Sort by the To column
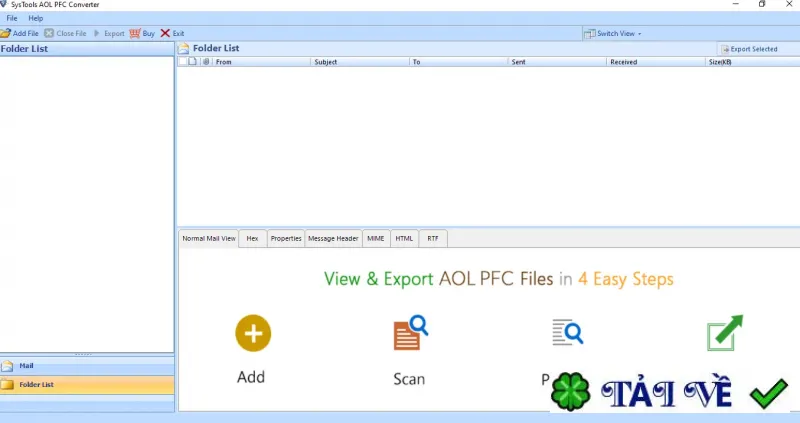Viewport: 800px width, 423px height. point(458,62)
